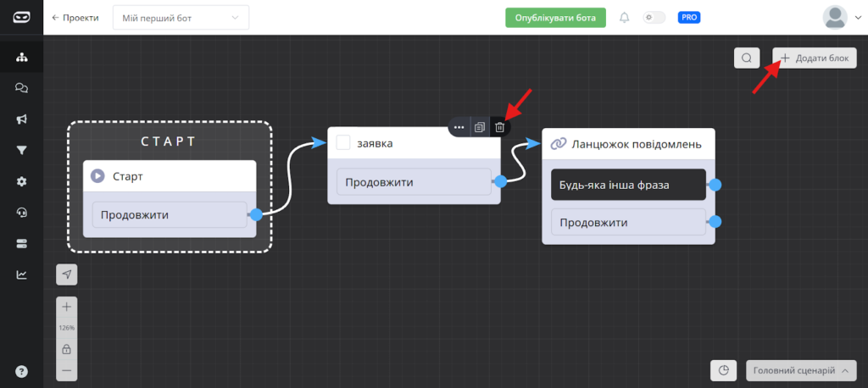Viewport: 868px width, 388px height.
Task: Zoom in with the plus button
Action: click(x=67, y=307)
